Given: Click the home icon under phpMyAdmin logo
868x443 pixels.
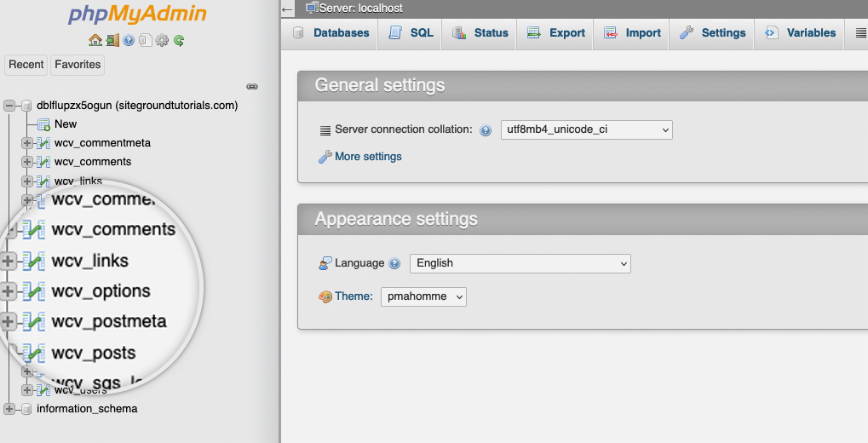Looking at the screenshot, I should (x=95, y=40).
